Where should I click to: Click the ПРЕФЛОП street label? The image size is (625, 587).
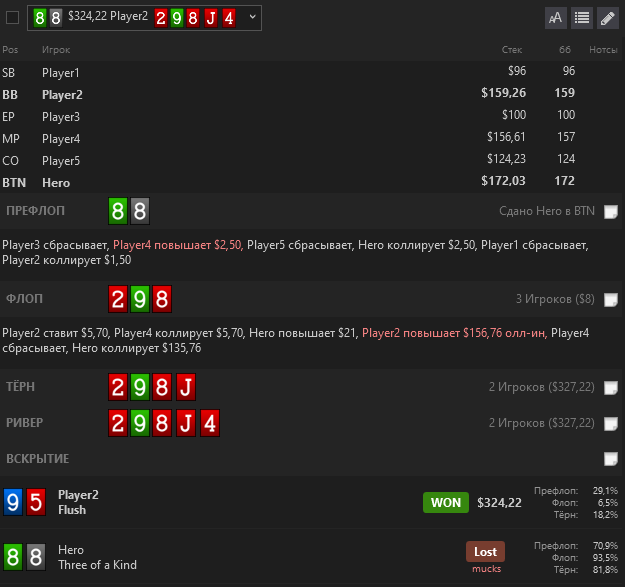(35, 211)
